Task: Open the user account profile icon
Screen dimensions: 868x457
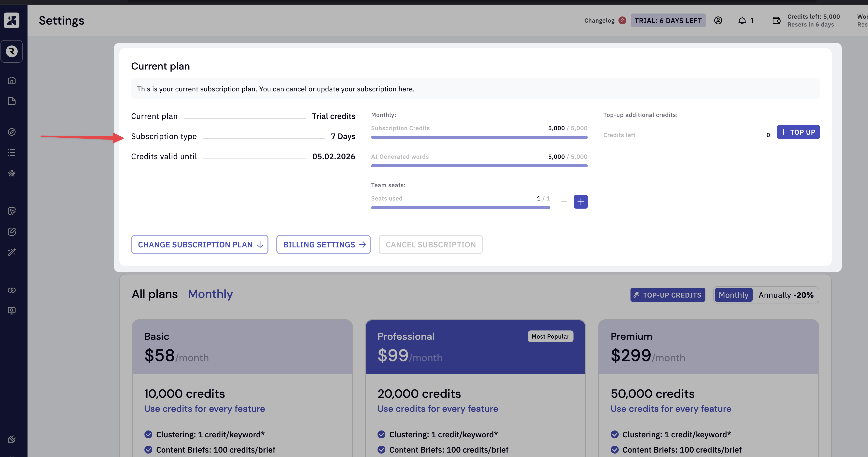Action: (718, 21)
